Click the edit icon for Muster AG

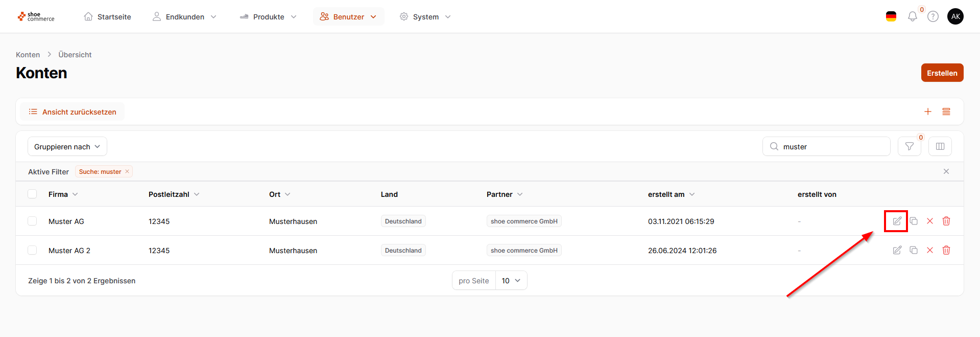(897, 221)
